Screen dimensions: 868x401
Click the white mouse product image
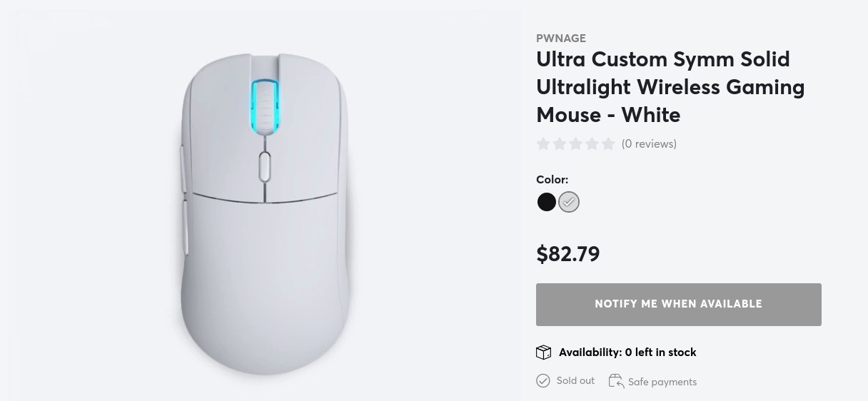point(264,214)
